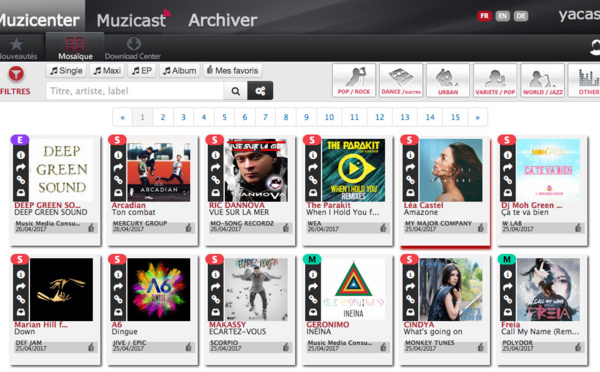
Task: Open info icon on Deep Green Sound card
Action: pyautogui.click(x=21, y=155)
